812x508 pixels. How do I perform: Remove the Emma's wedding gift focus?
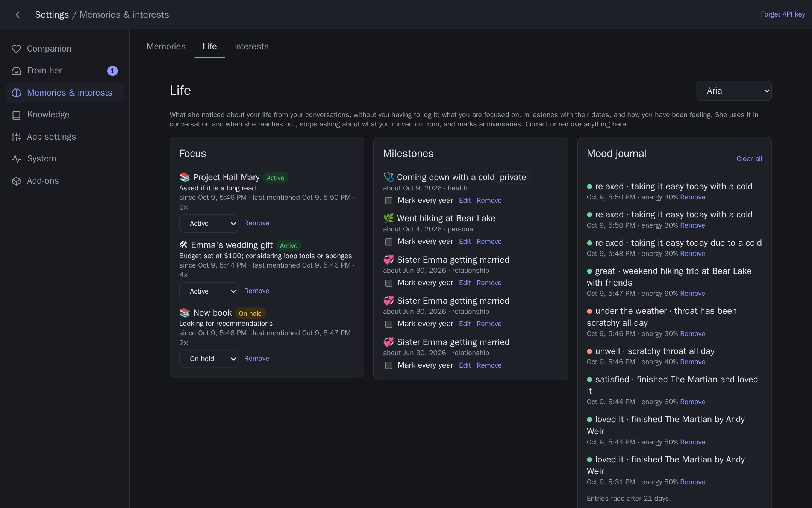256,291
